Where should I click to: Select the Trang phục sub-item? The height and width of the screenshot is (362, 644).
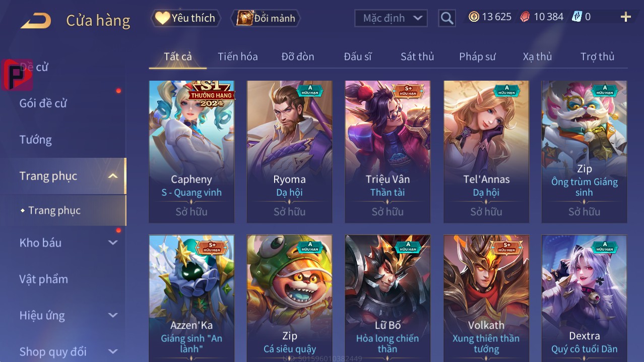click(54, 210)
